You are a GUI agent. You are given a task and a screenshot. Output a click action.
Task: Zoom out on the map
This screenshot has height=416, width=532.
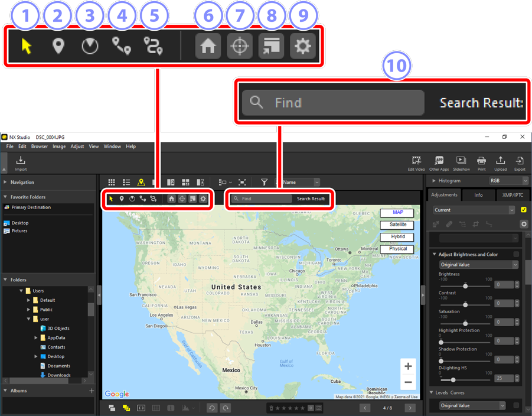point(408,382)
